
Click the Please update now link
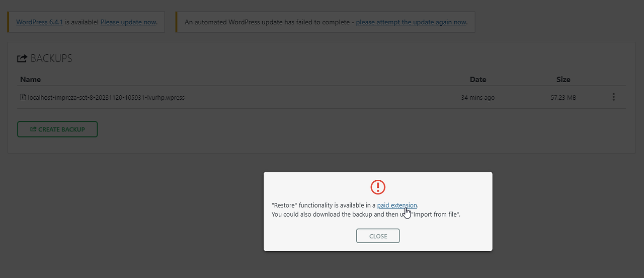tap(128, 22)
